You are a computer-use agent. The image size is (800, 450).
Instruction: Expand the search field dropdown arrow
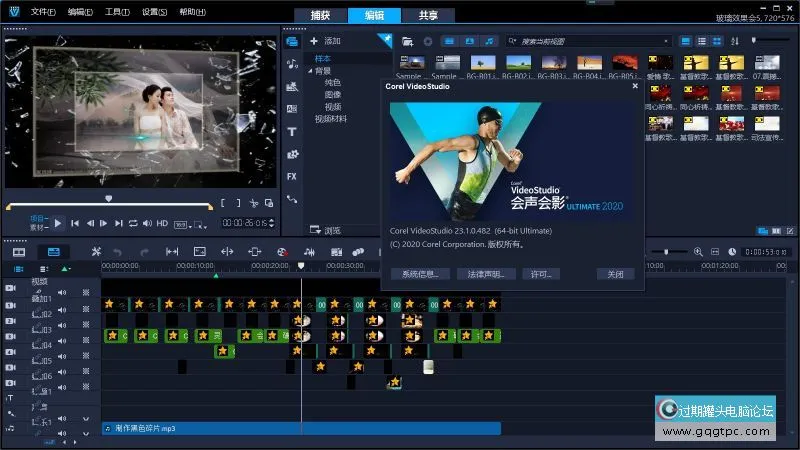667,41
